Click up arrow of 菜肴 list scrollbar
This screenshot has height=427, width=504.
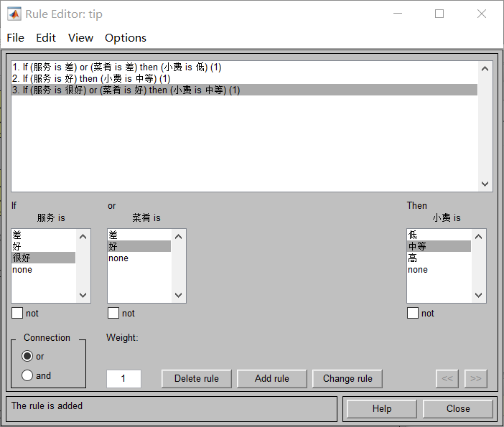coord(178,237)
